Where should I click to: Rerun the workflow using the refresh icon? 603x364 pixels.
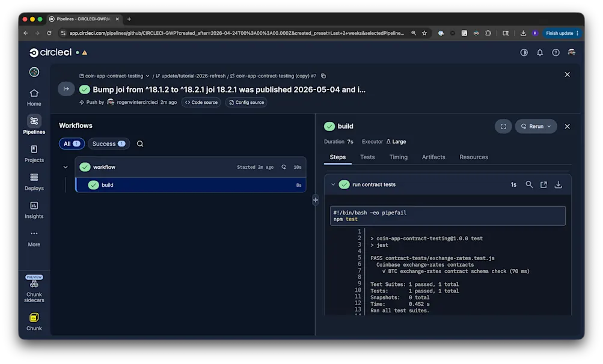point(283,167)
